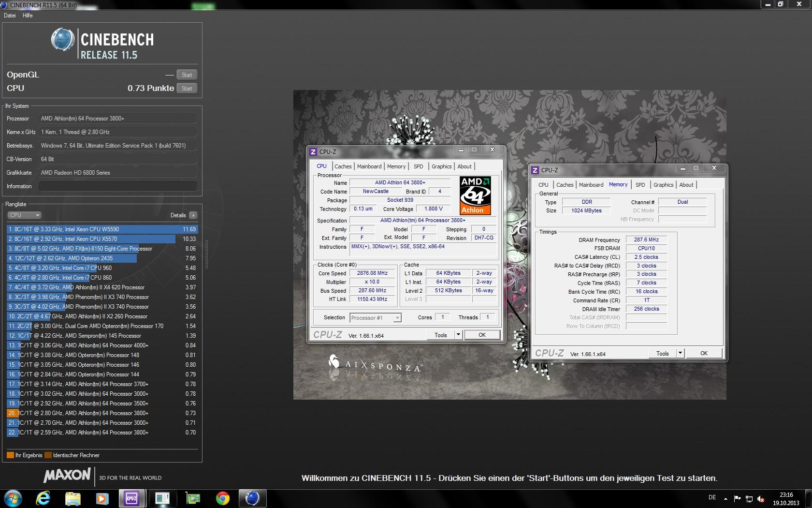
Task: Click the Windows Start orb
Action: (x=13, y=498)
